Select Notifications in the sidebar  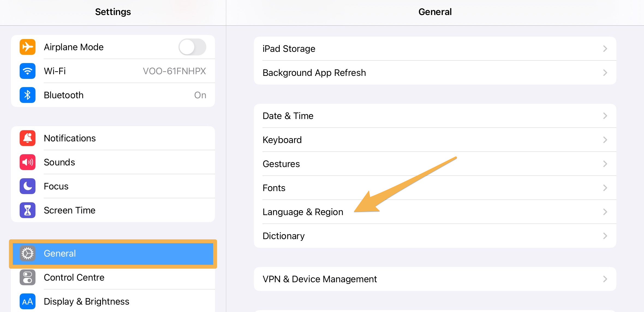click(113, 138)
